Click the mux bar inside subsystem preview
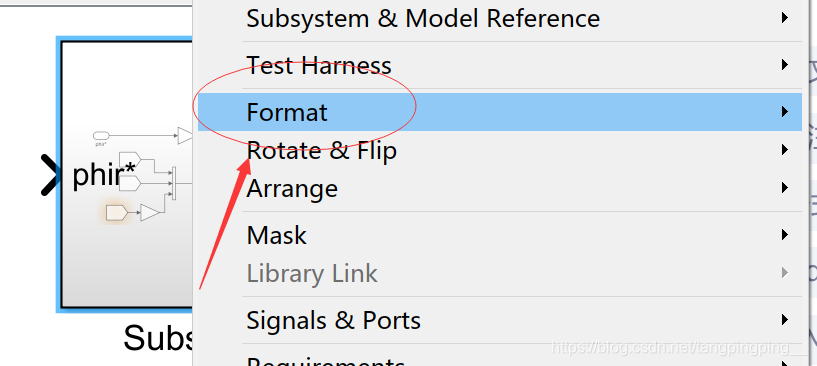Screen dimensions: 817x366 coord(174,182)
